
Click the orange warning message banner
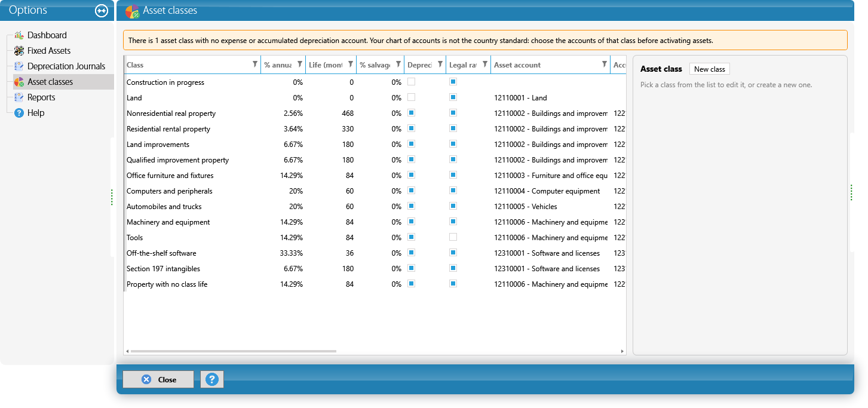(x=485, y=40)
